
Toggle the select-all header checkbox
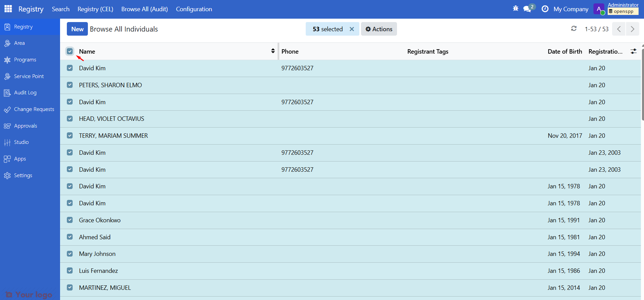(x=70, y=51)
